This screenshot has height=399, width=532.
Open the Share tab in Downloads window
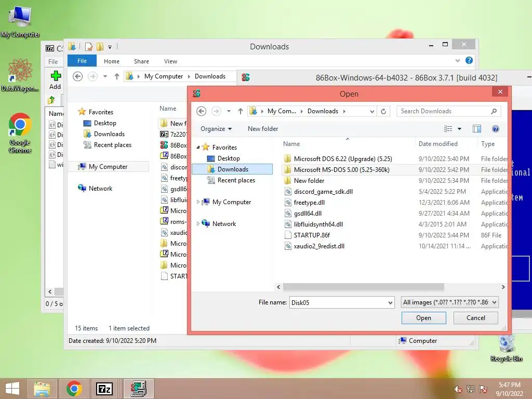click(x=141, y=61)
